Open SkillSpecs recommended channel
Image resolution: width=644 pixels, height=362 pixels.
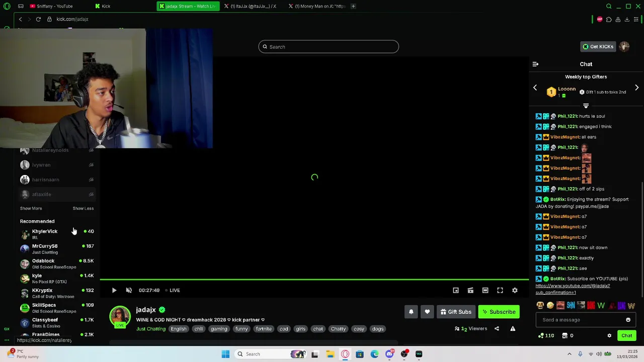(57, 308)
